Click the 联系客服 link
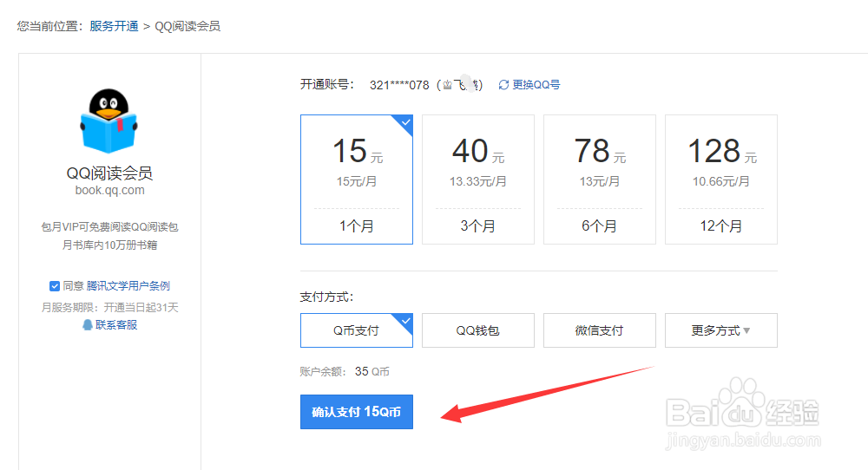 [116, 324]
